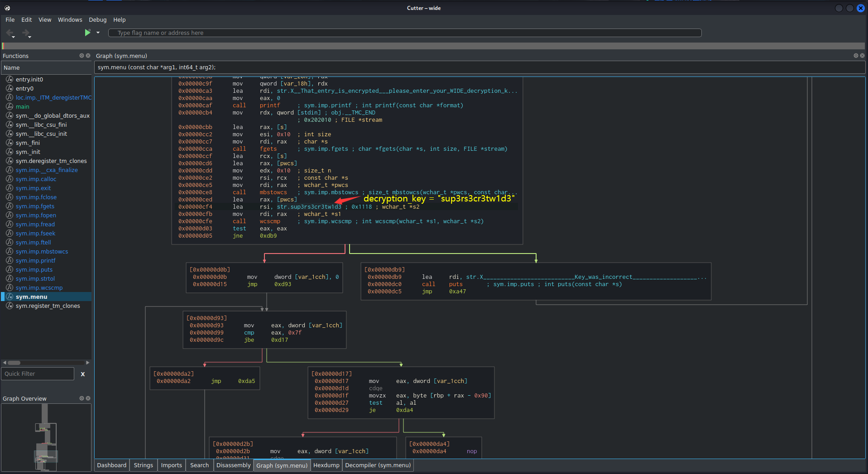Open the debug mode dropdown arrow
The height and width of the screenshot is (474, 868).
tap(98, 33)
